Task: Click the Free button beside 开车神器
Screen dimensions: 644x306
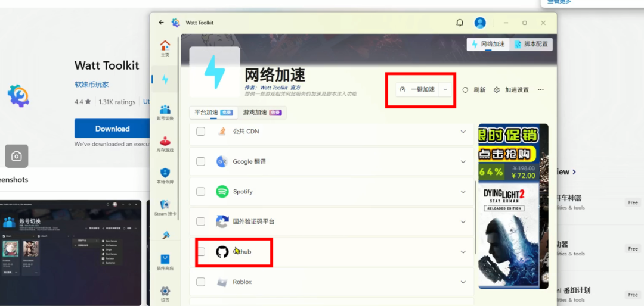Action: click(x=633, y=202)
